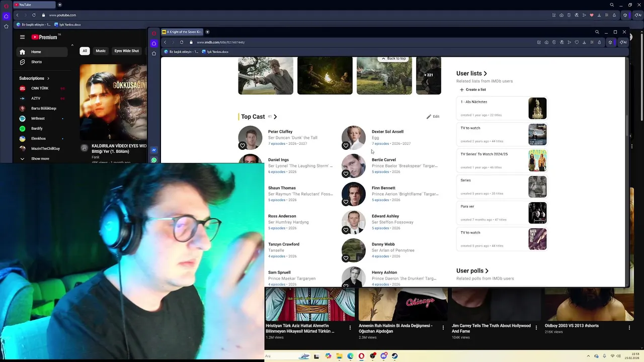This screenshot has width=644, height=362.
Task: Open the menu for the Annenin Ruh Halinin video
Action: [x=443, y=328]
